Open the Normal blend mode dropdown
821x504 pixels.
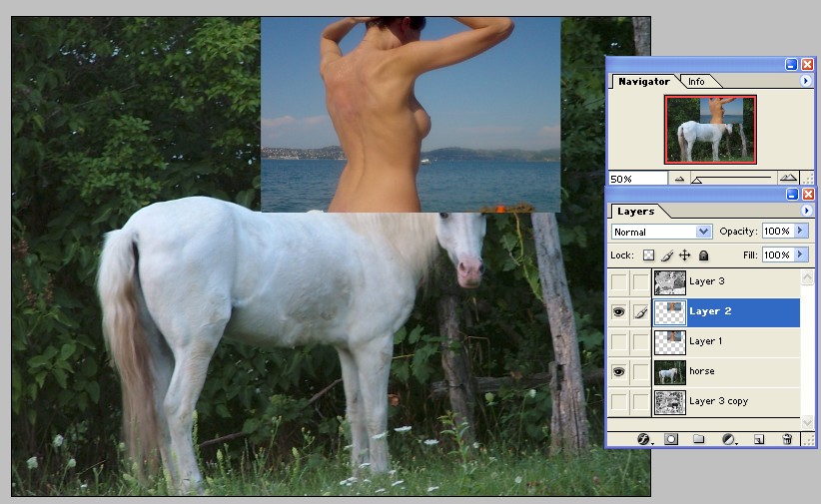pos(703,232)
